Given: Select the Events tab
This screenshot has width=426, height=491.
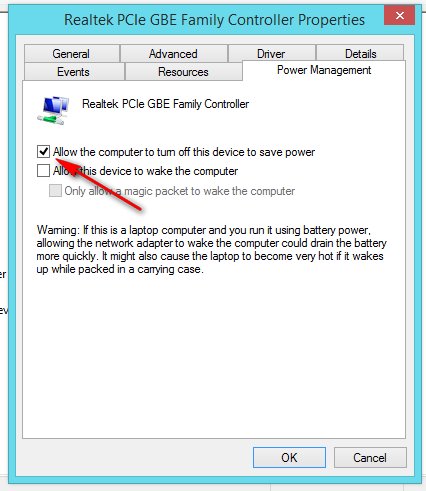Looking at the screenshot, I should tap(74, 72).
